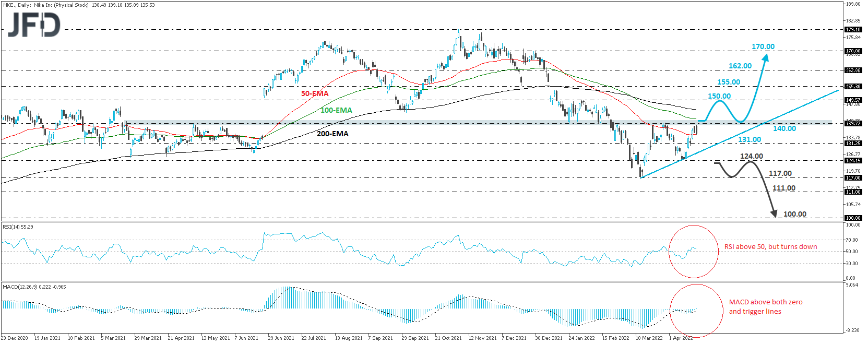Click the 7 Jun 2021 date label
The height and width of the screenshot is (344, 868).
(246, 338)
